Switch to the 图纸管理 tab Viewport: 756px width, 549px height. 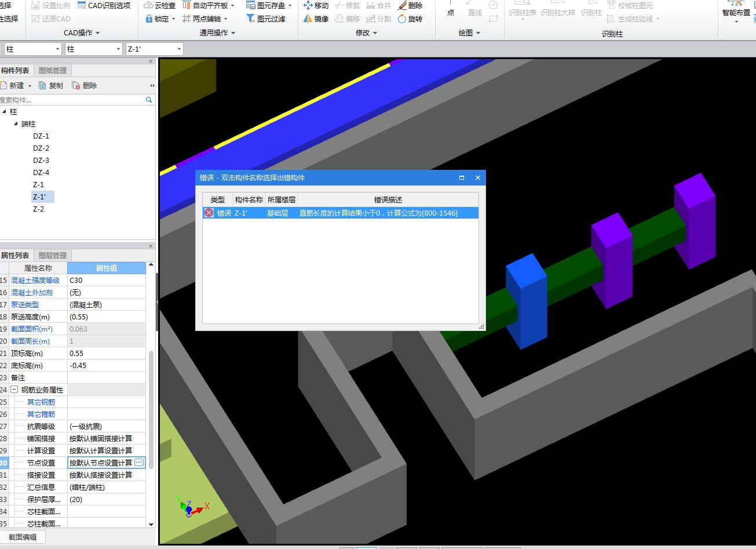[x=53, y=71]
